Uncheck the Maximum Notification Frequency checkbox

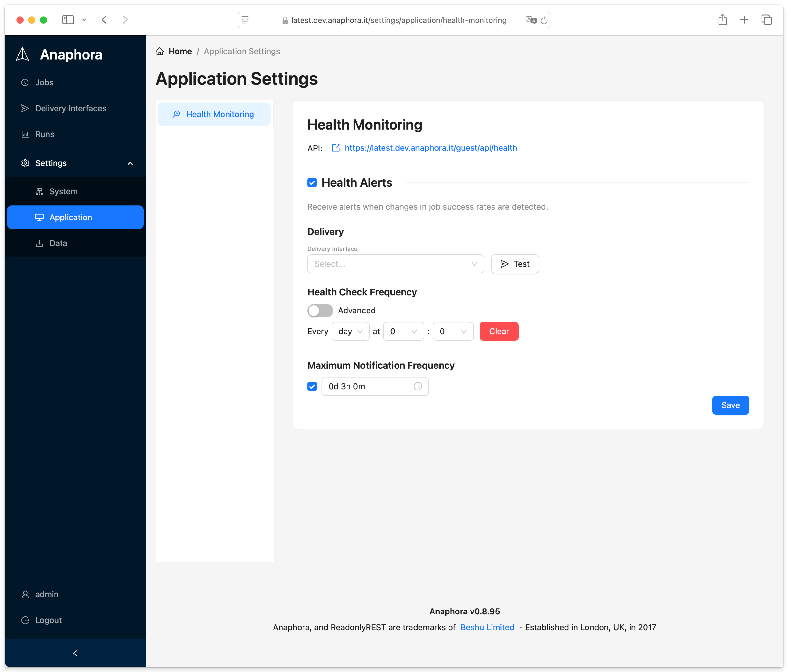pos(312,386)
